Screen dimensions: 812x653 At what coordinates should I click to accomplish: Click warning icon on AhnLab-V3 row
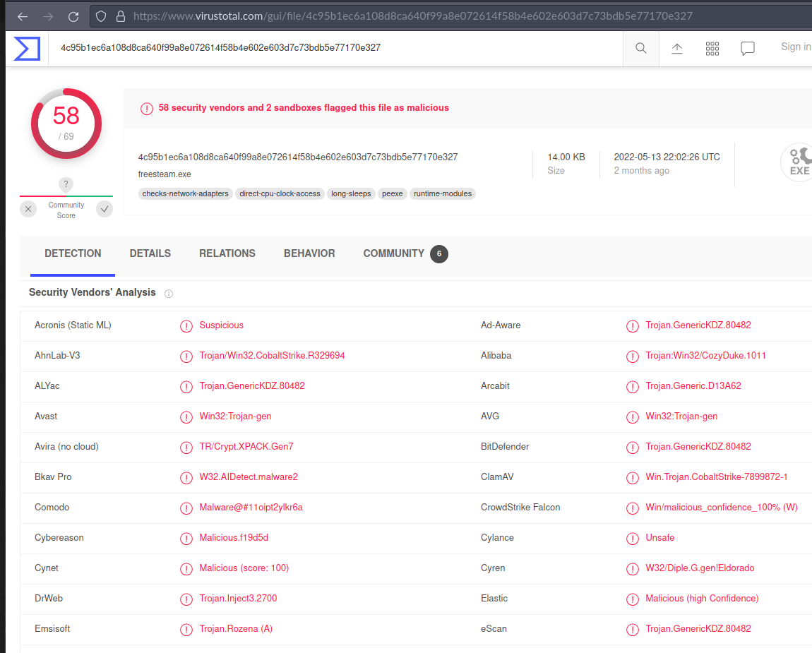(186, 357)
